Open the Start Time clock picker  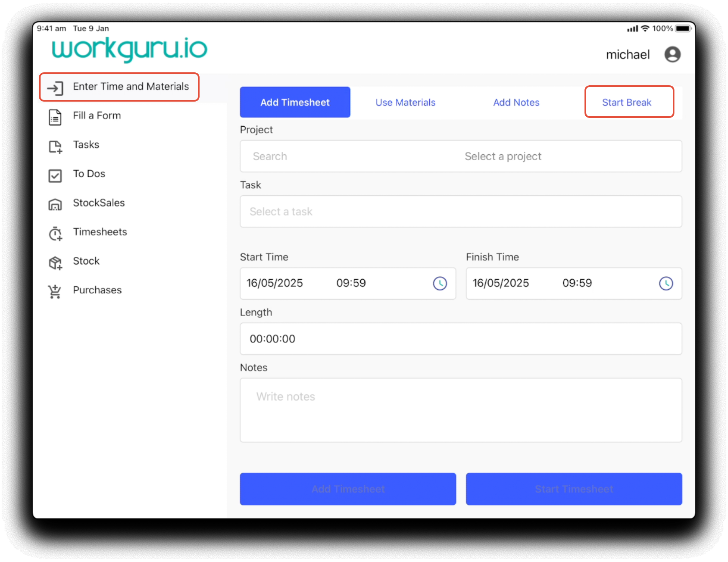tap(440, 284)
